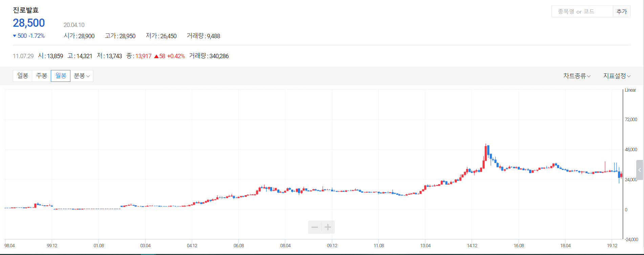Click the +0.42% change figure
The image size is (644, 255).
click(x=176, y=56)
